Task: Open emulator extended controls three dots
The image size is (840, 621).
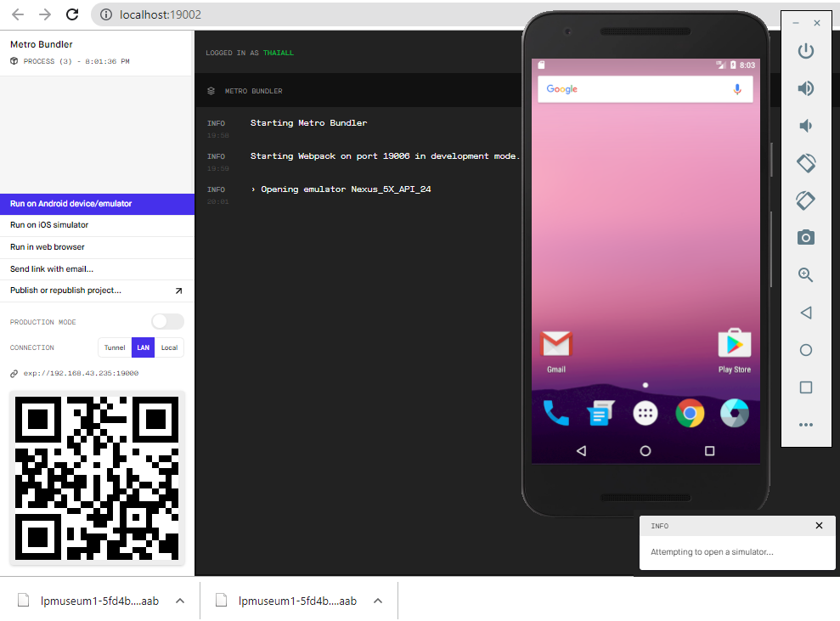Action: tap(806, 425)
